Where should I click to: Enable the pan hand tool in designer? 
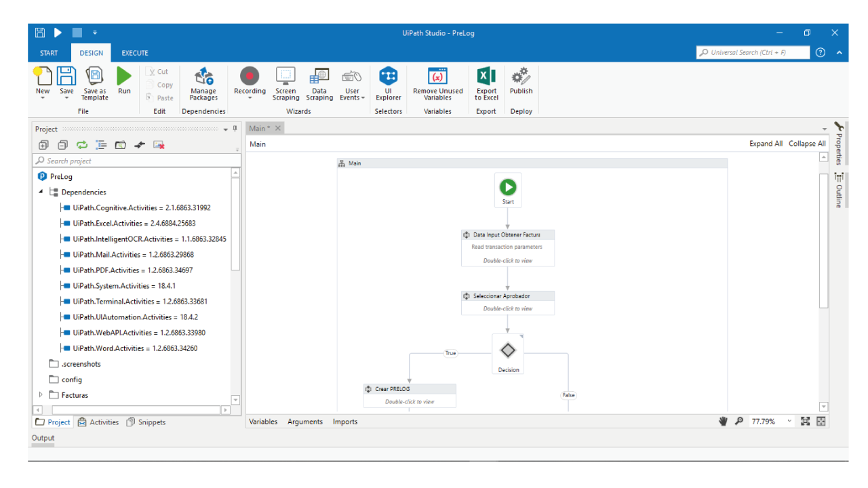[x=724, y=421]
